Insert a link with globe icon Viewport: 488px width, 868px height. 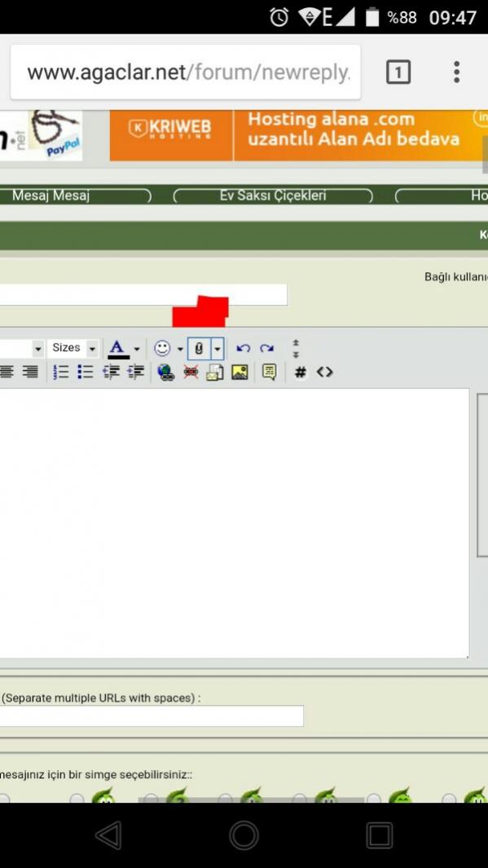coord(165,372)
